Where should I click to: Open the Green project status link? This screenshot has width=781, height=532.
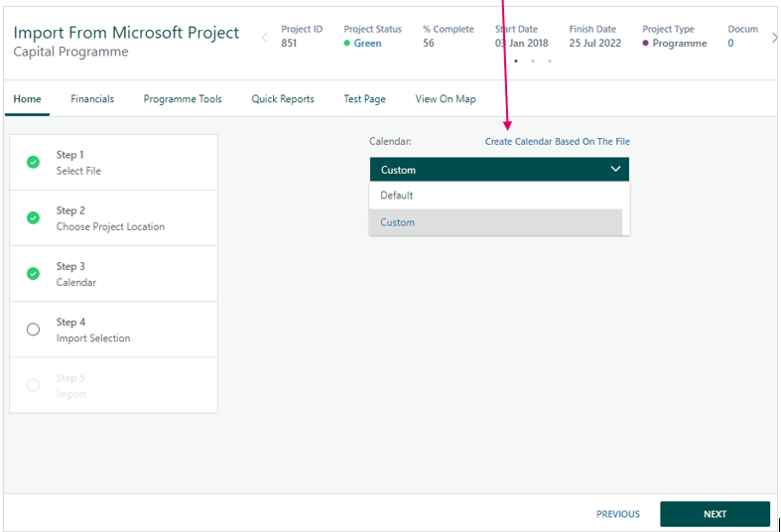coord(367,44)
